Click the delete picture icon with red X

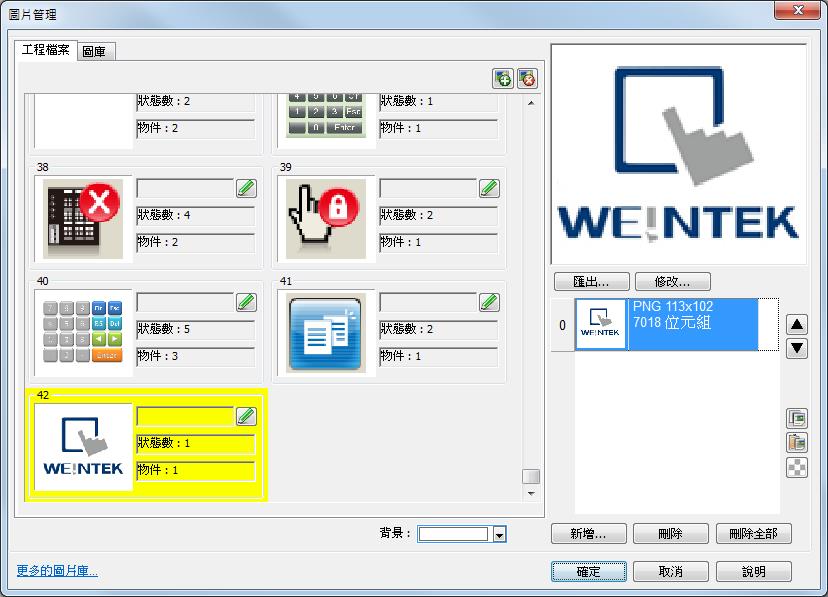pyautogui.click(x=527, y=78)
